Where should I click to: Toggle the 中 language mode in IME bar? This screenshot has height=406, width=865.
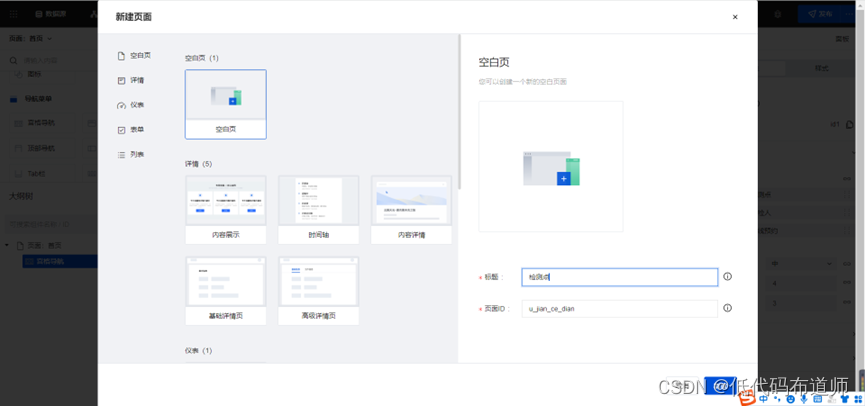coord(764,399)
